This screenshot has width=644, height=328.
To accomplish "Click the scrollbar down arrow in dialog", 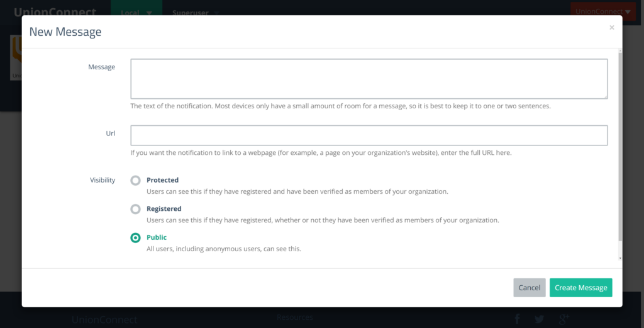I will point(620,258).
